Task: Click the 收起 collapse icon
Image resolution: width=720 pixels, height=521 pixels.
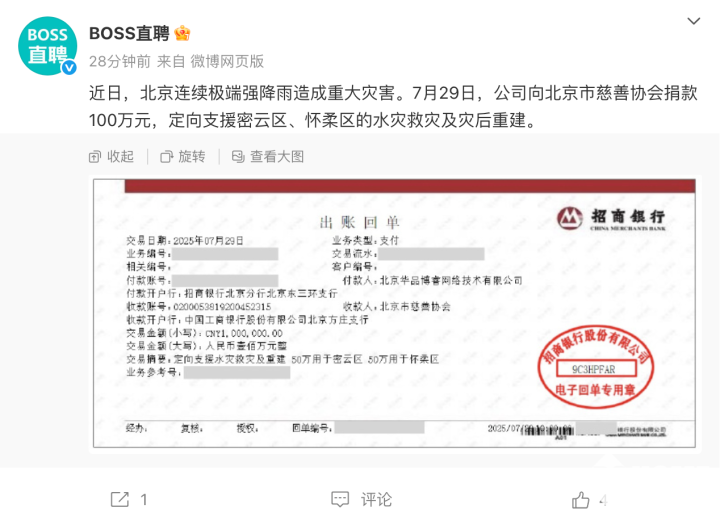Action: click(x=95, y=157)
